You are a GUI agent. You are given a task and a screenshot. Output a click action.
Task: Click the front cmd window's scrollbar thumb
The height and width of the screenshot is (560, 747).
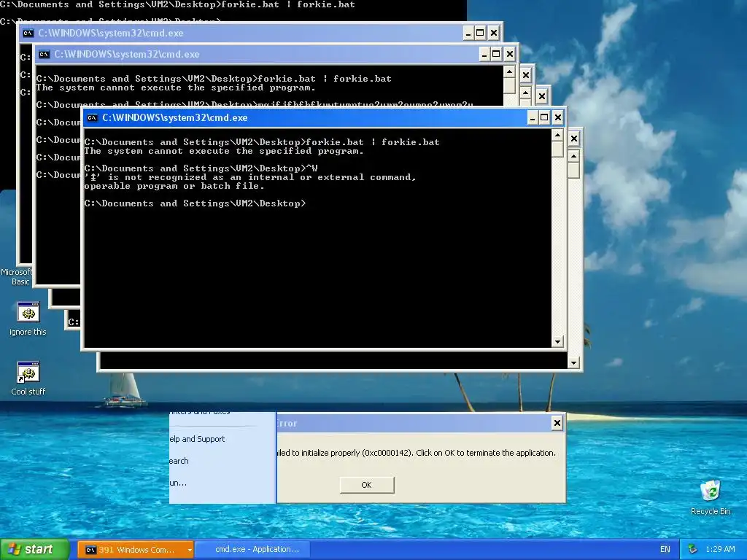[x=557, y=149]
